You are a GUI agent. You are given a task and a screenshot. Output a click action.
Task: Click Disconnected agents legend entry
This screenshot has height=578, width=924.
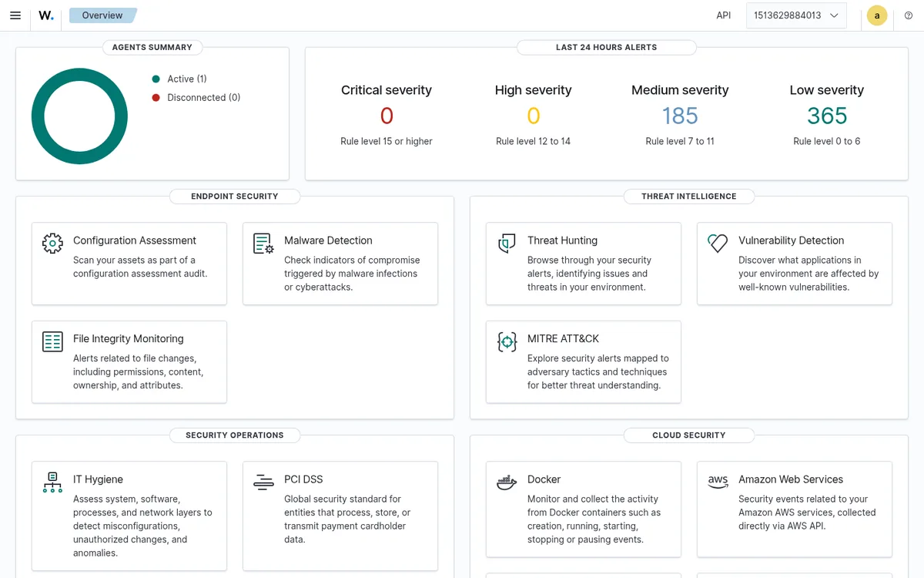[196, 97]
